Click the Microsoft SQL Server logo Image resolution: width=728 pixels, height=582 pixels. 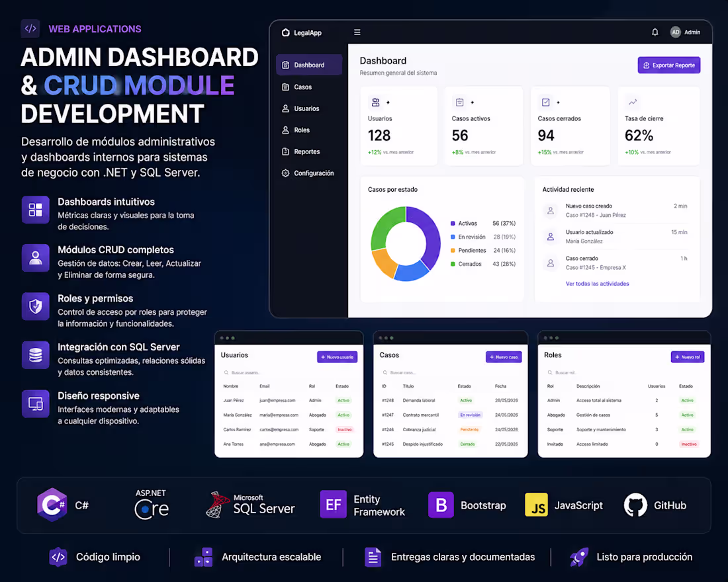click(218, 505)
